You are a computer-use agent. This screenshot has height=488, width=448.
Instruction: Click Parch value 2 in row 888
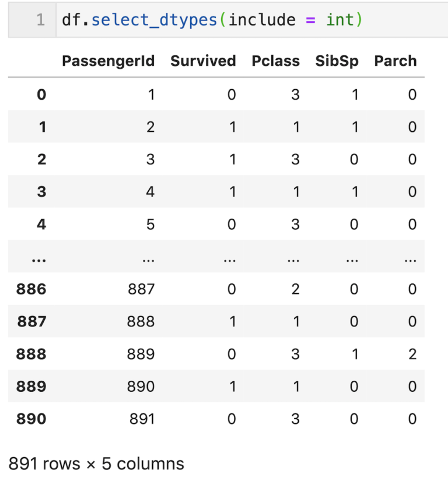point(412,354)
